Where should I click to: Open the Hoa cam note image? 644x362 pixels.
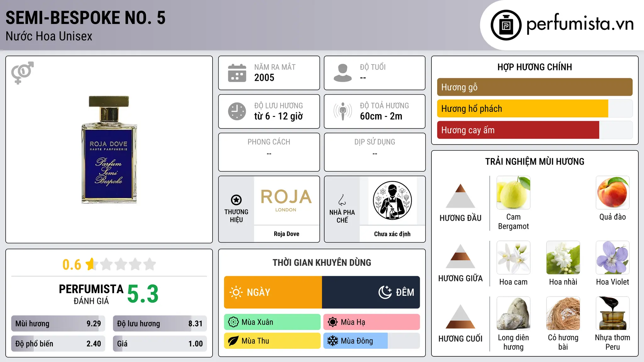514,258
